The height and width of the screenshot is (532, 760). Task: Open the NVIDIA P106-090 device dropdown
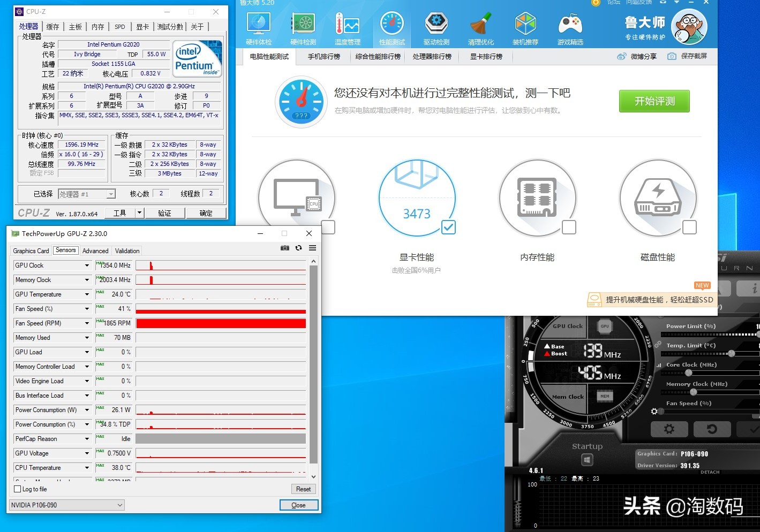[x=121, y=505]
